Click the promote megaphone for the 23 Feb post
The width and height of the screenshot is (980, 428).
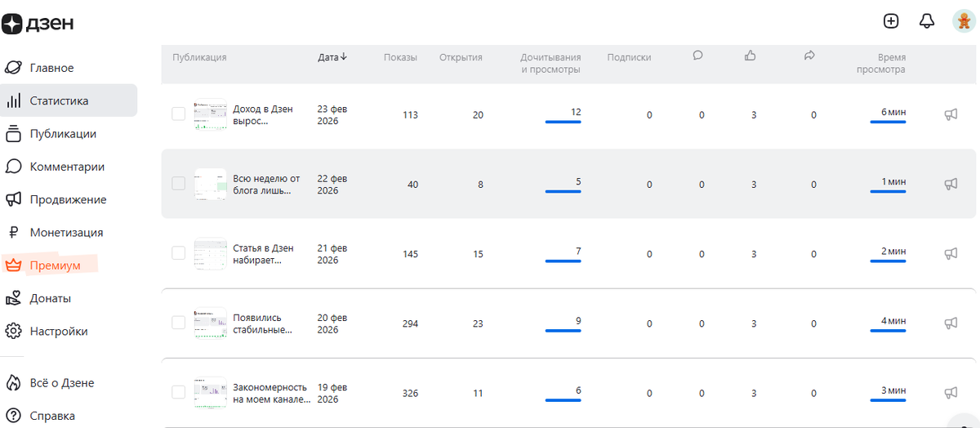pos(951,115)
